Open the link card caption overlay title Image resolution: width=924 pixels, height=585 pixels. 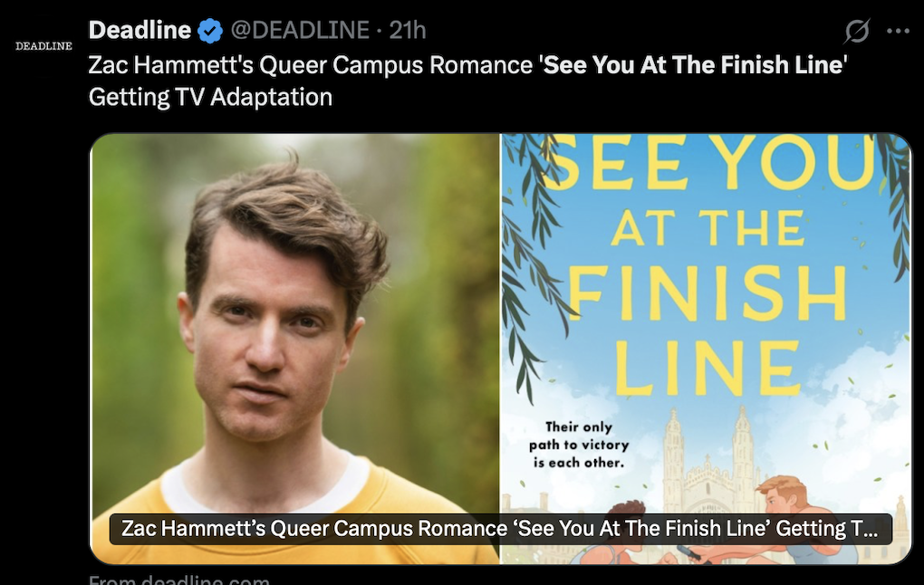[x=499, y=529]
